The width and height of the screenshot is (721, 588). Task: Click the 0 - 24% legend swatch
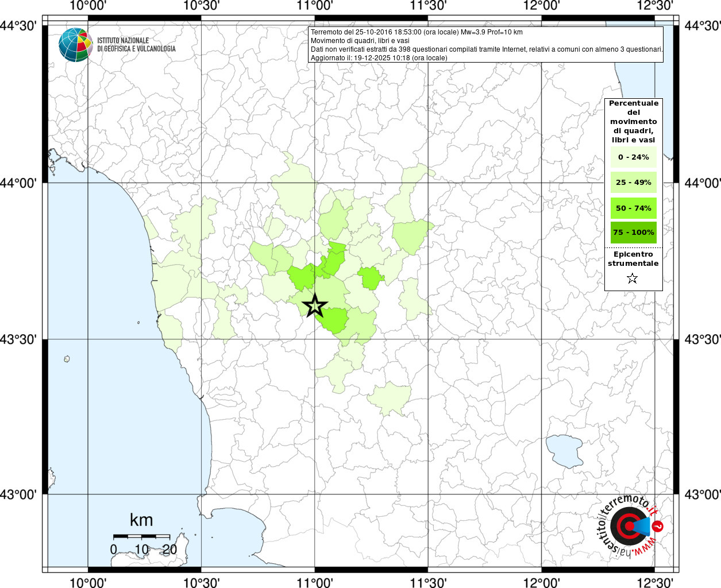[634, 157]
